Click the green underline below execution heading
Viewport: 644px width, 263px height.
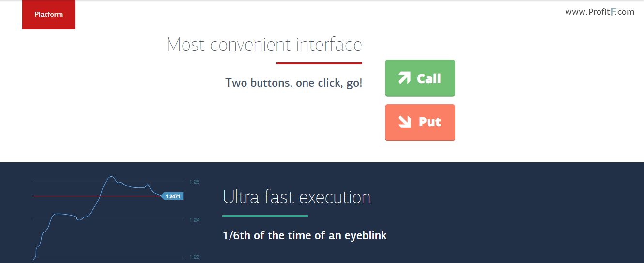(x=265, y=216)
